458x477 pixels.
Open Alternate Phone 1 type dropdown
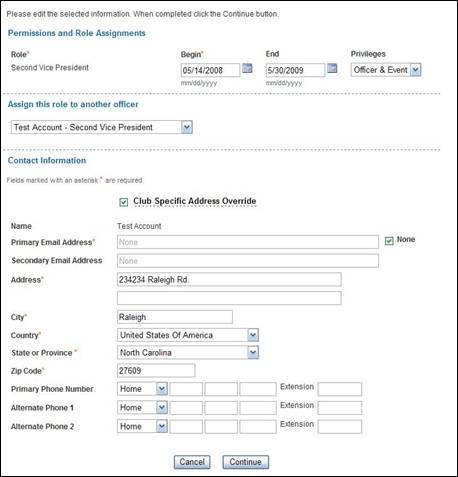pyautogui.click(x=142, y=407)
